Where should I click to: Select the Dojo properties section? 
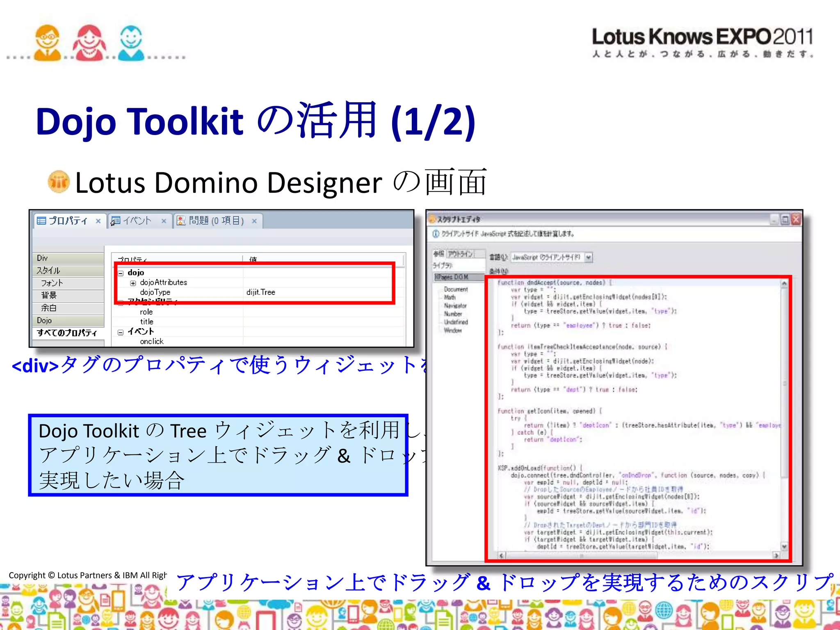tap(68, 320)
